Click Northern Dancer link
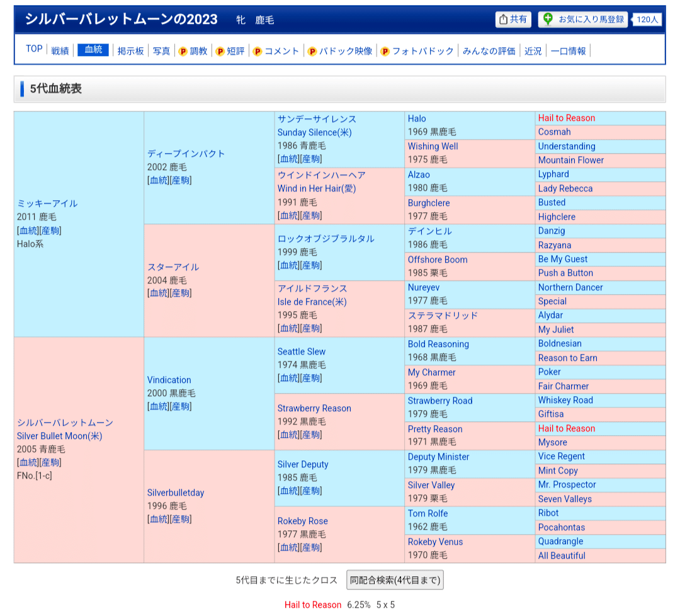Screen dimensions: 680x616 [570, 287]
